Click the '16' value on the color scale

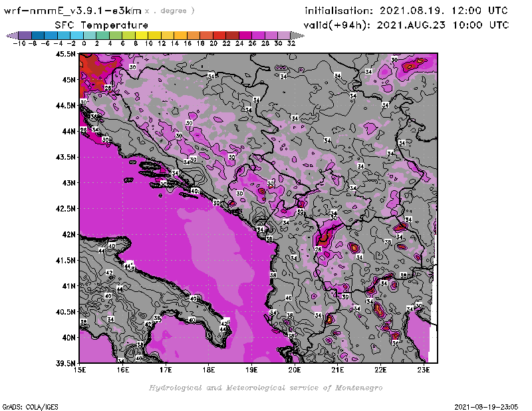pos(188,43)
